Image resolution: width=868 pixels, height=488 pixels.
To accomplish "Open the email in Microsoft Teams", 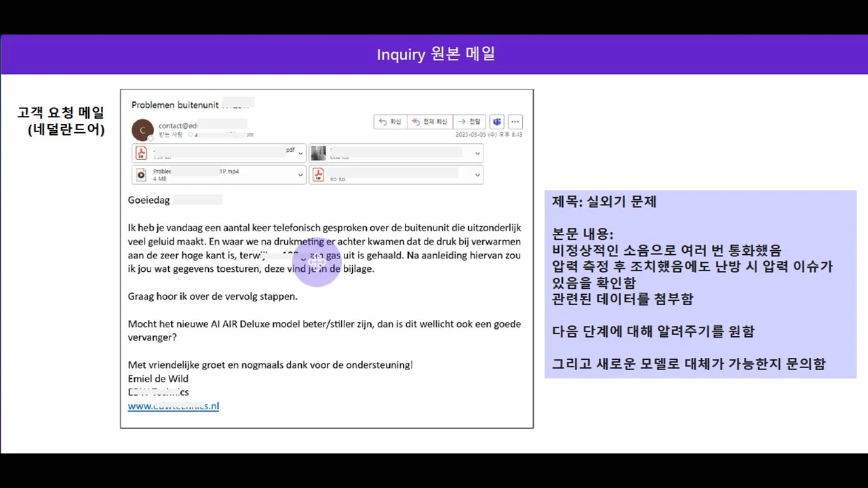I will point(497,121).
